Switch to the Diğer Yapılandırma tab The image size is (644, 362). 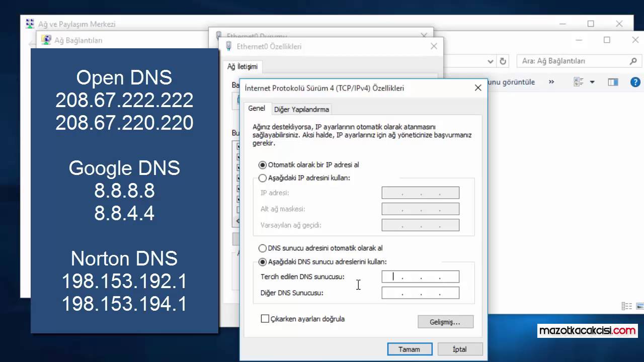301,109
